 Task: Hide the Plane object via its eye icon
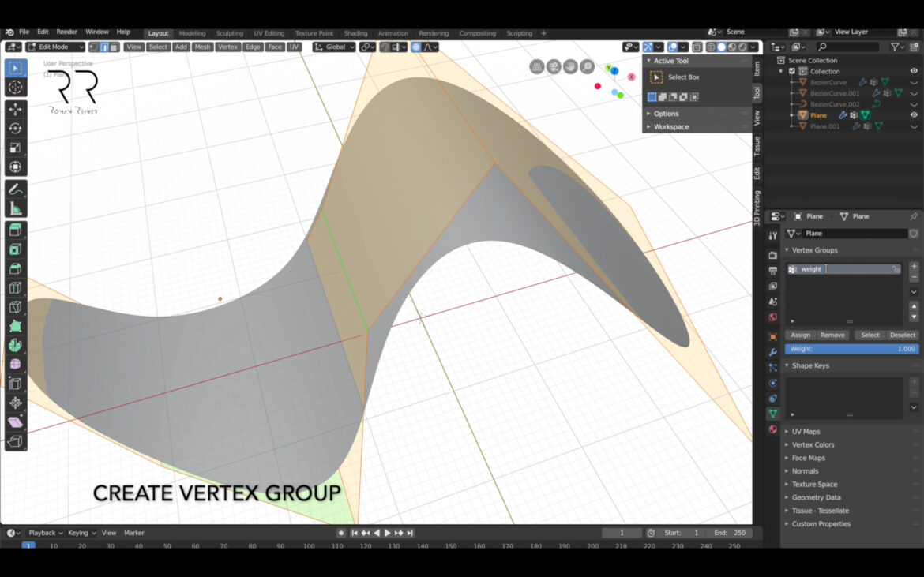tap(915, 114)
